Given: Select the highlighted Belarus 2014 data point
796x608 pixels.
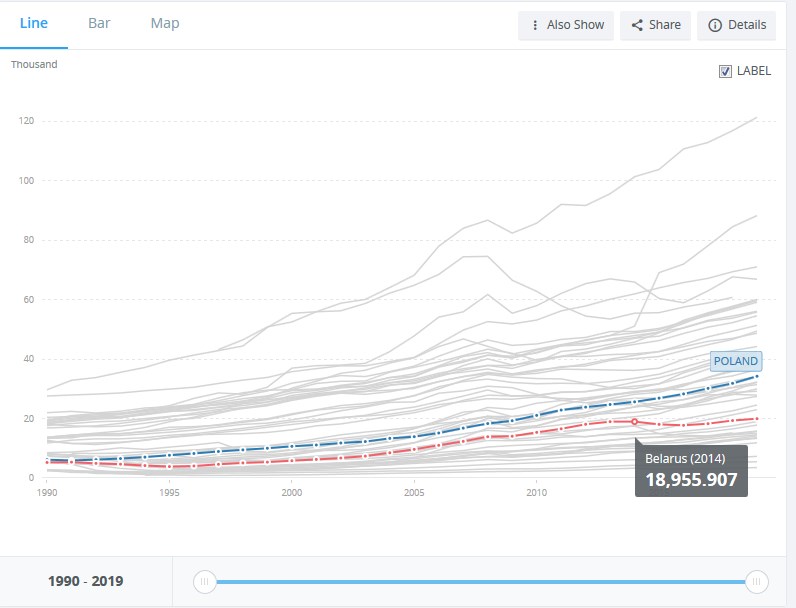Looking at the screenshot, I should (x=634, y=422).
